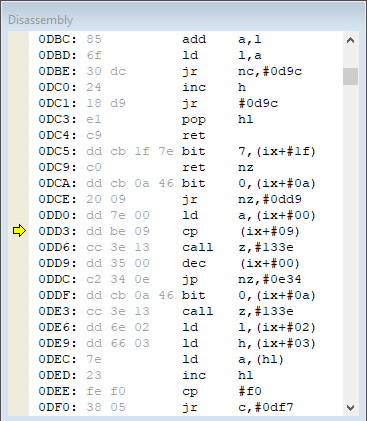Select the current line 0DD3 cp (ix+#09)
This screenshot has width=367, height=421.
pos(186,231)
